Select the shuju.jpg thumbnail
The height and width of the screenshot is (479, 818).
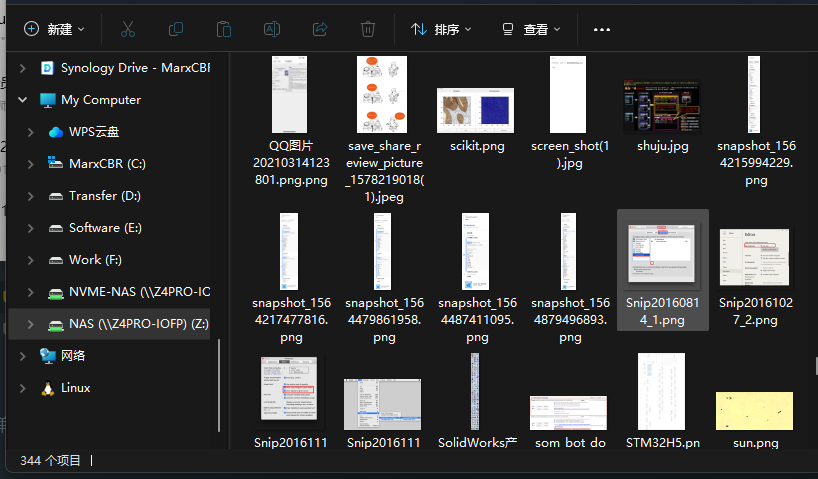(662, 108)
